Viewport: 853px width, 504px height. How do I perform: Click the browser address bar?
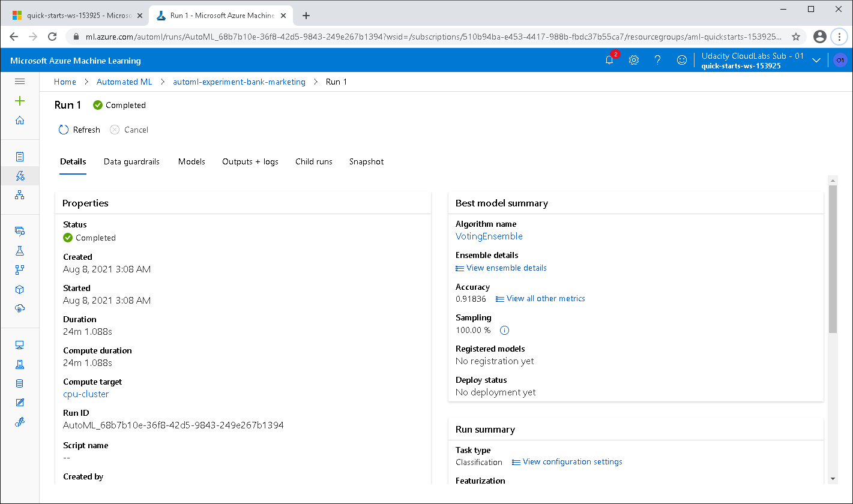coord(432,37)
